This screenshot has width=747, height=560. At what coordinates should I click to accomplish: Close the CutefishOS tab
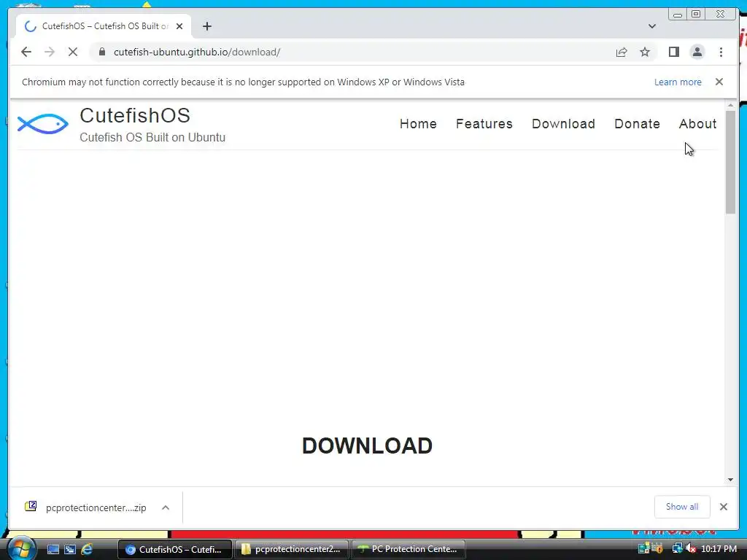(x=179, y=26)
